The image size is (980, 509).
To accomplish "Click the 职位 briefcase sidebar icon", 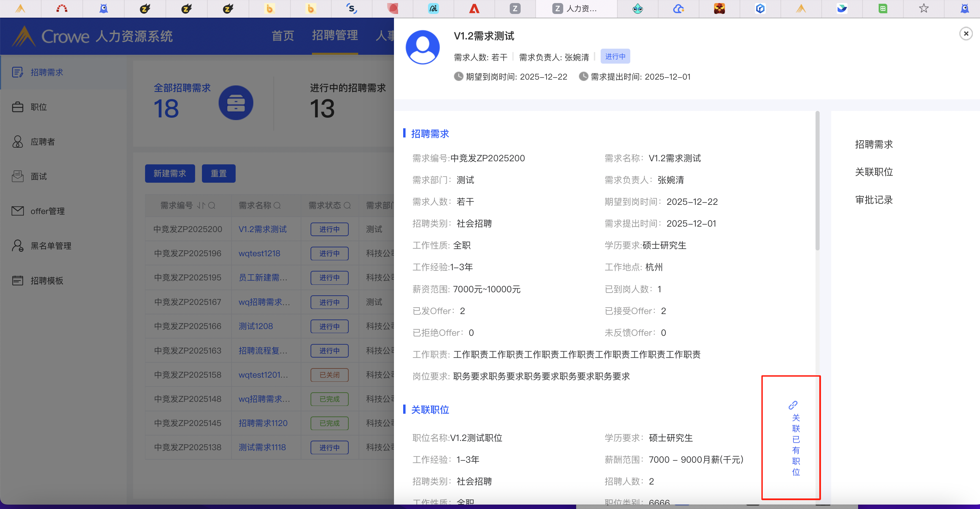I will tap(17, 107).
